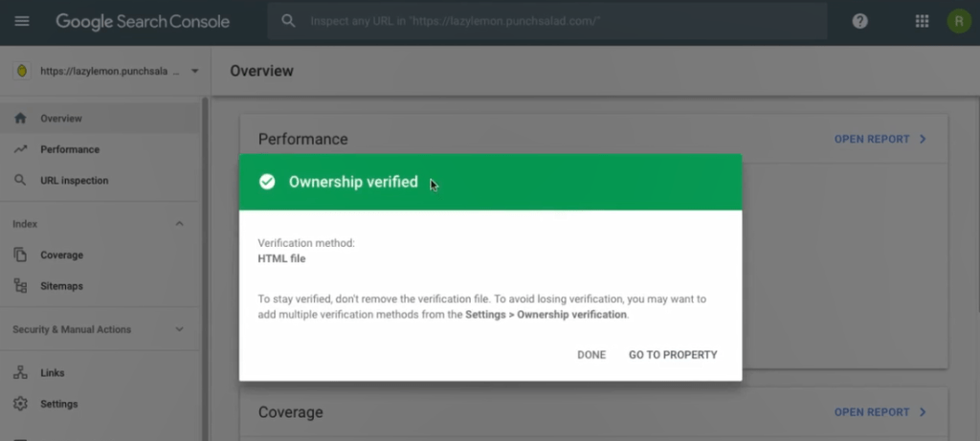Click the chevron beside Coverage OPEN REPORT

(923, 412)
